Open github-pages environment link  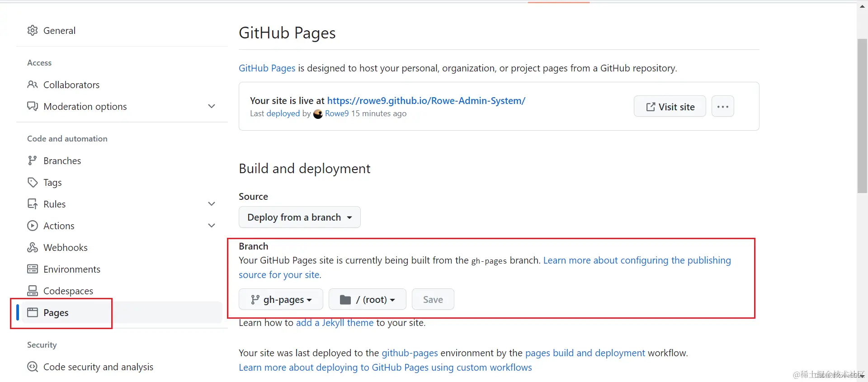[x=410, y=353]
